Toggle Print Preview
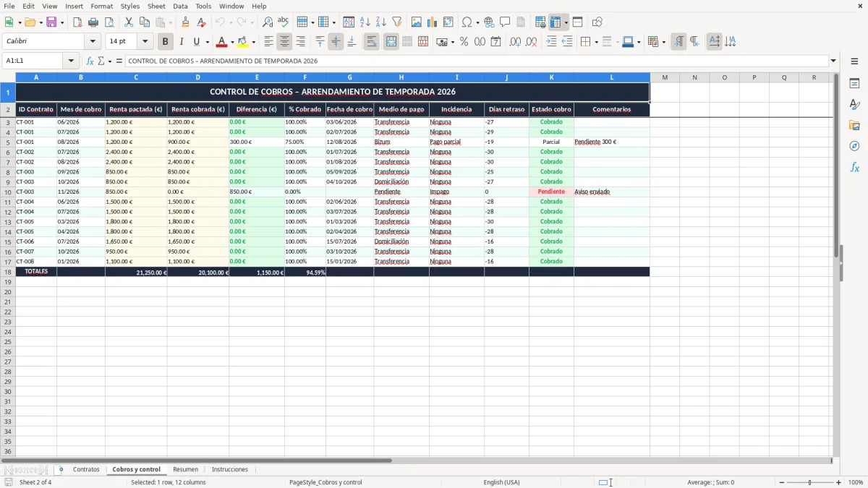Viewport: 868px width, 488px height. 109,22
